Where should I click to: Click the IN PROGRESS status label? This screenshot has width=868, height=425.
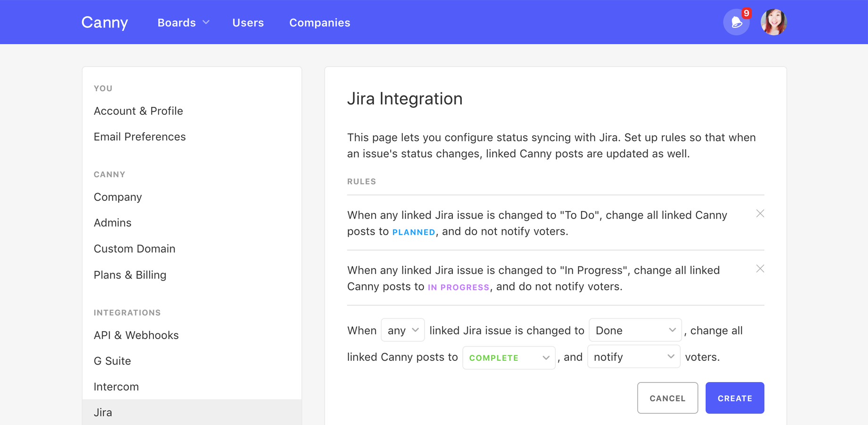click(459, 287)
